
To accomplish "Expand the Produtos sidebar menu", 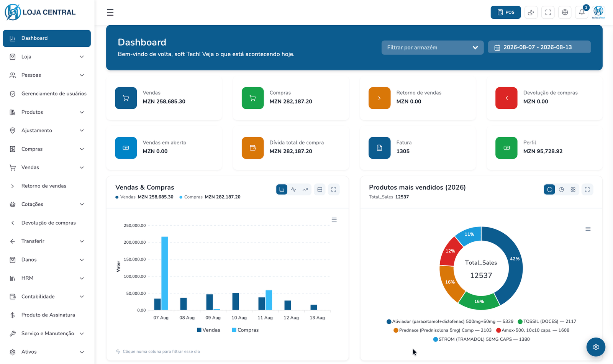I will (x=47, y=112).
